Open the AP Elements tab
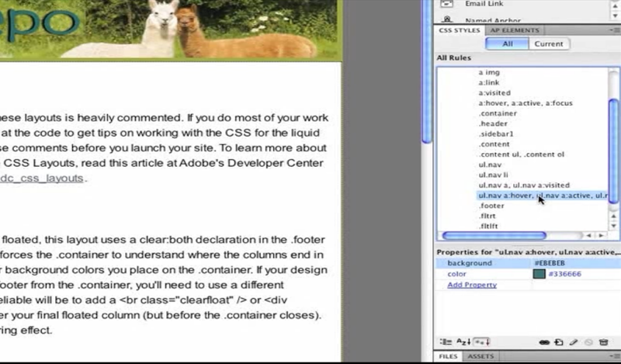621x364 pixels. click(513, 30)
